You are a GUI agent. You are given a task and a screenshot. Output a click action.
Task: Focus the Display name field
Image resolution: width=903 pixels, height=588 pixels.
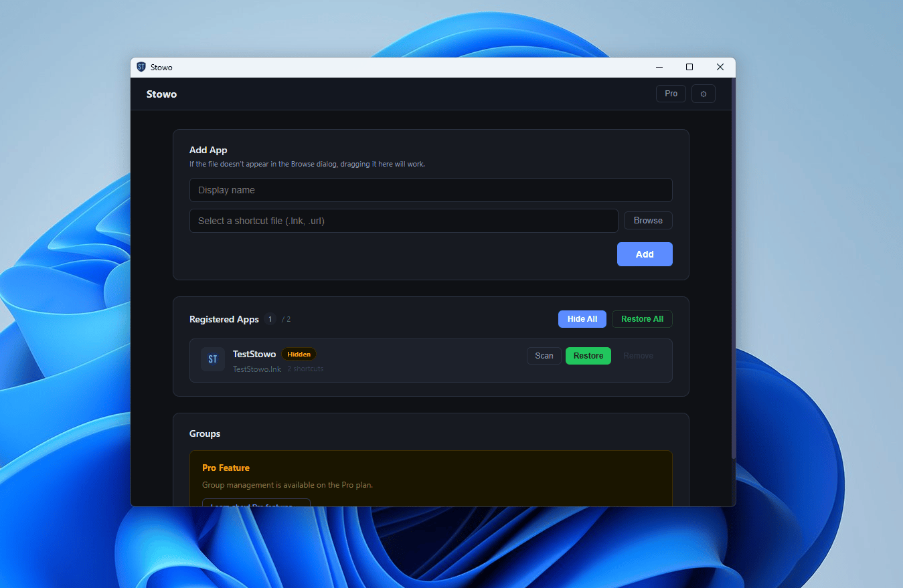[431, 190]
